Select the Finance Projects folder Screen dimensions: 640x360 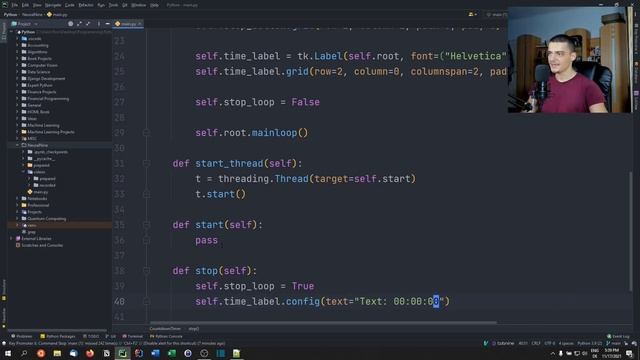pyautogui.click(x=41, y=92)
